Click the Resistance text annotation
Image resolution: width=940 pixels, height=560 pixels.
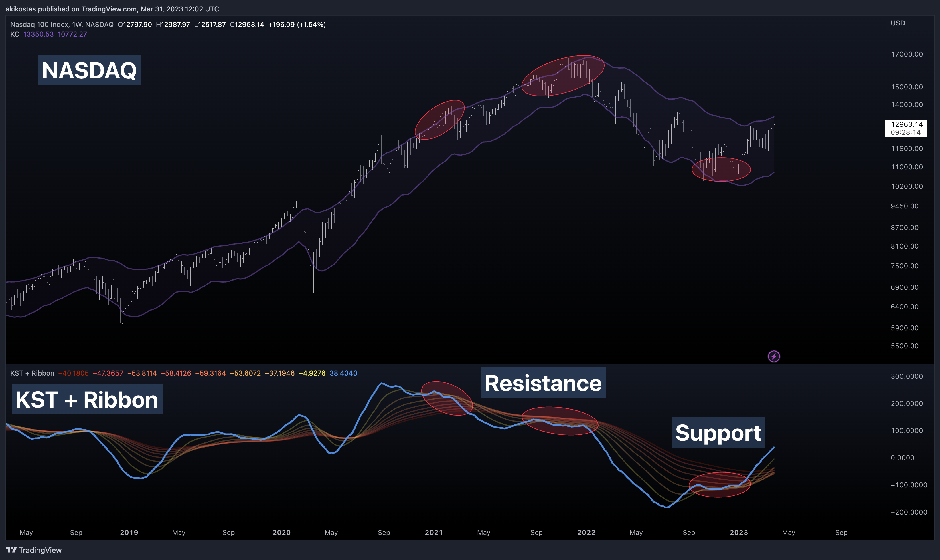(x=543, y=383)
